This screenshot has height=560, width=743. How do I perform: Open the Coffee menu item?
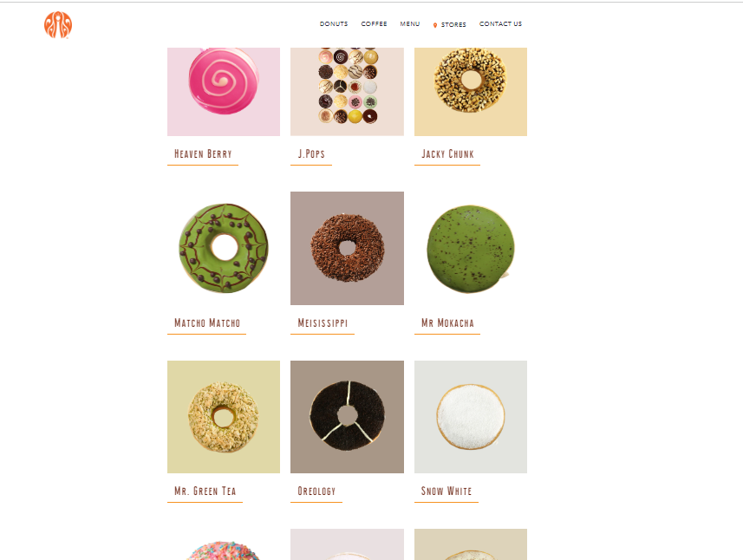tap(374, 23)
